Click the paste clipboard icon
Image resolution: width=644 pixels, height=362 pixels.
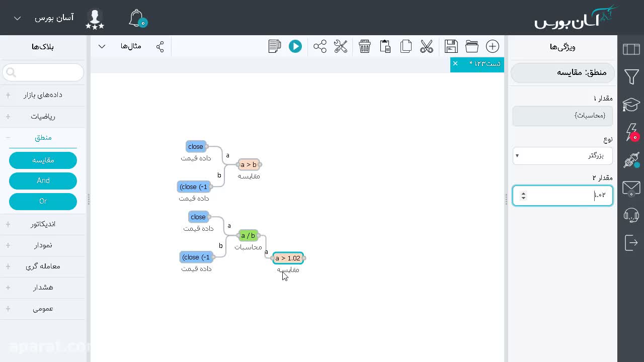(385, 46)
